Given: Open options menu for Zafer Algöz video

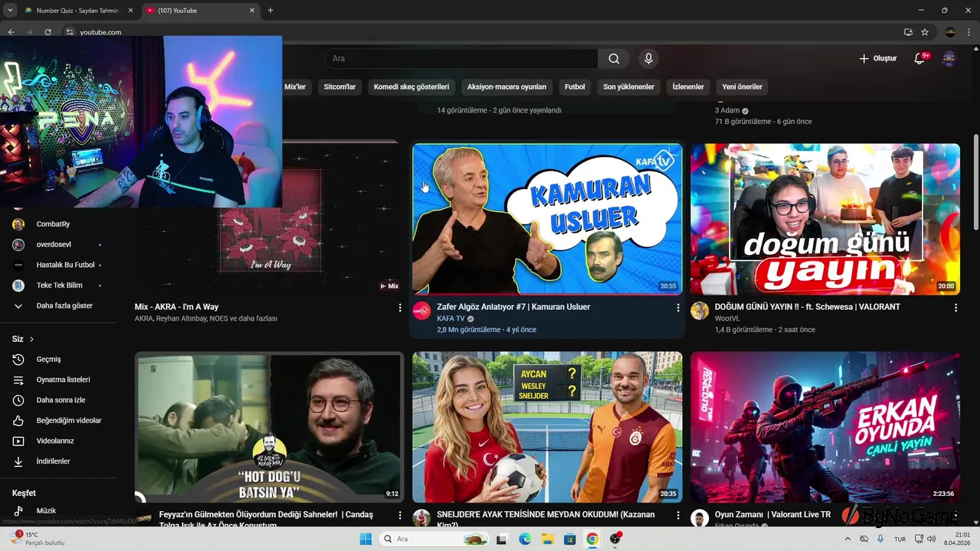Looking at the screenshot, I should coord(678,308).
